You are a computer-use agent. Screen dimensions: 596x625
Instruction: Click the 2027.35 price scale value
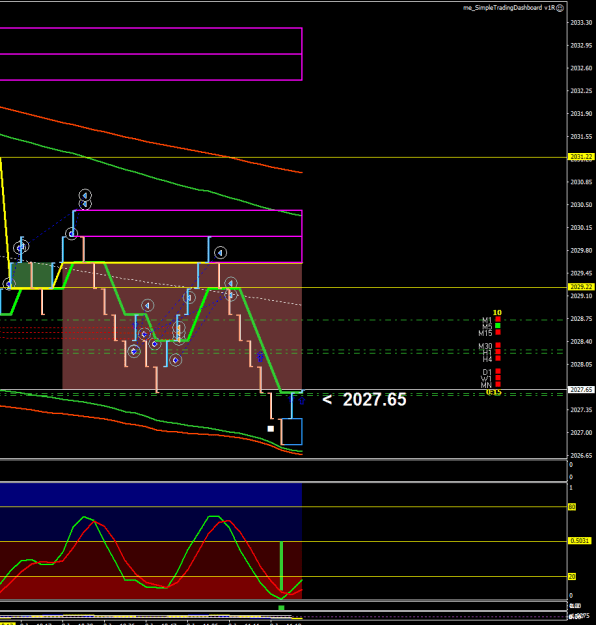click(x=581, y=410)
